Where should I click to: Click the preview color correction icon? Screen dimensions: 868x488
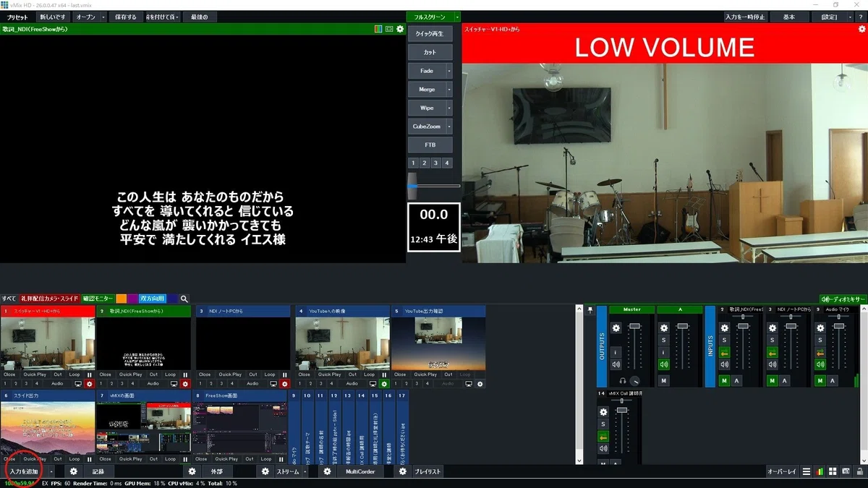tap(378, 29)
